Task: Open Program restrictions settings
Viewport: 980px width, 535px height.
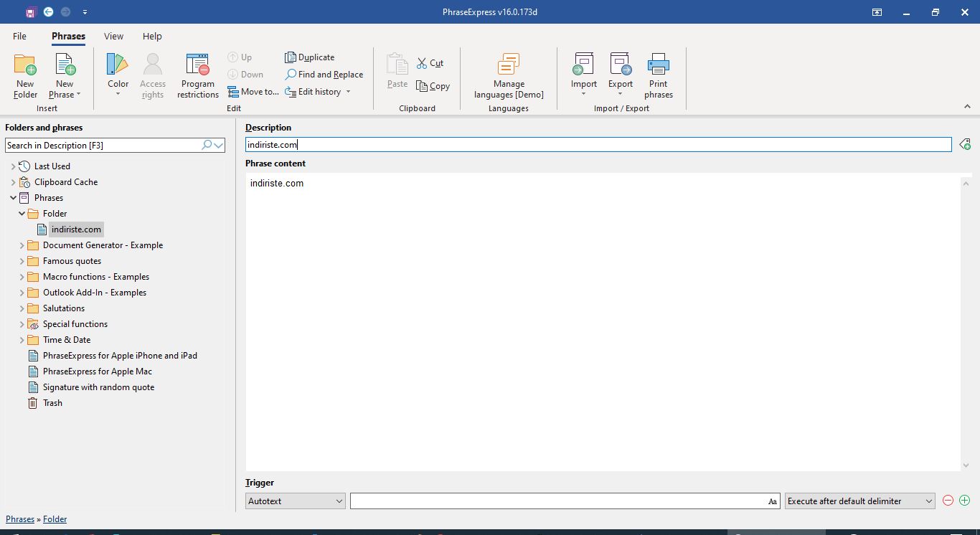Action: click(x=197, y=75)
